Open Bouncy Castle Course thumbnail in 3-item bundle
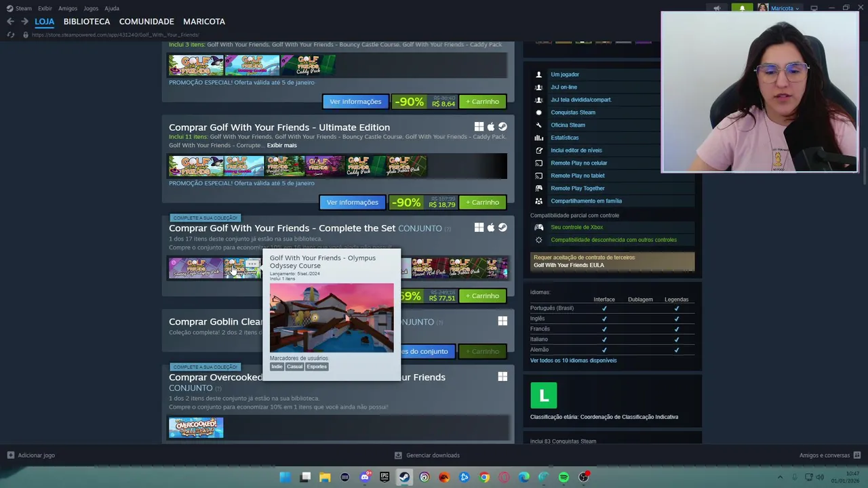This screenshot has width=868, height=488. tap(252, 65)
